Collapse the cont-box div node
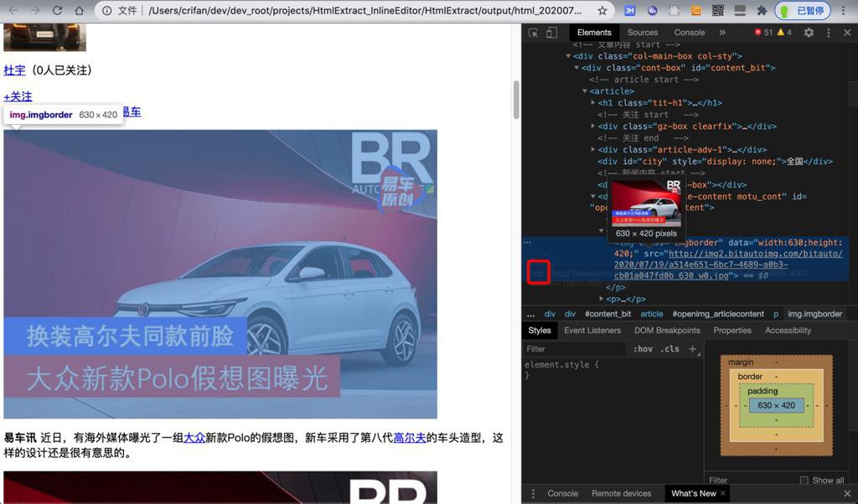This screenshot has width=858, height=504. click(x=576, y=68)
